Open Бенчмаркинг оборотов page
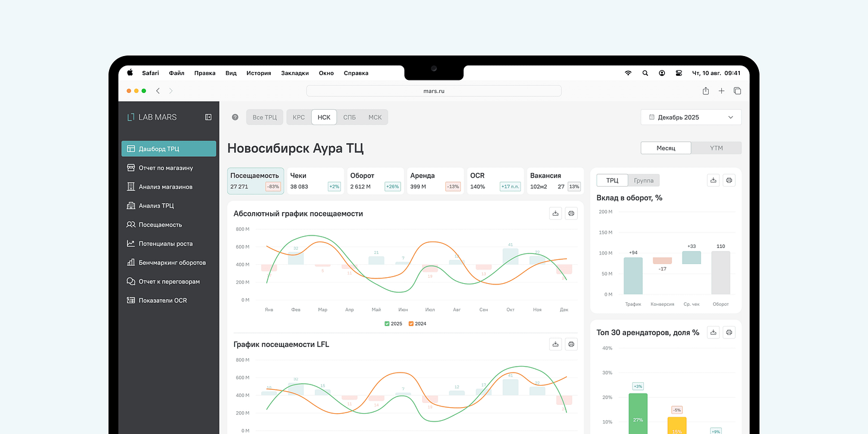This screenshot has height=434, width=868. pyautogui.click(x=169, y=262)
